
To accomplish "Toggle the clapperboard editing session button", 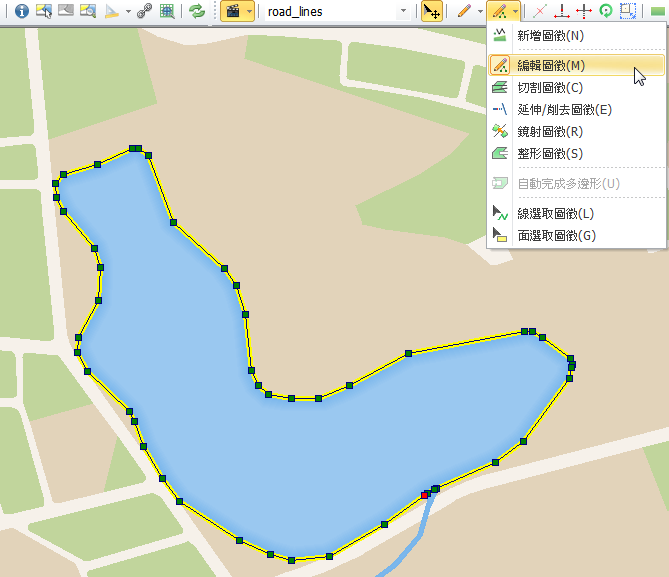I will (x=233, y=11).
